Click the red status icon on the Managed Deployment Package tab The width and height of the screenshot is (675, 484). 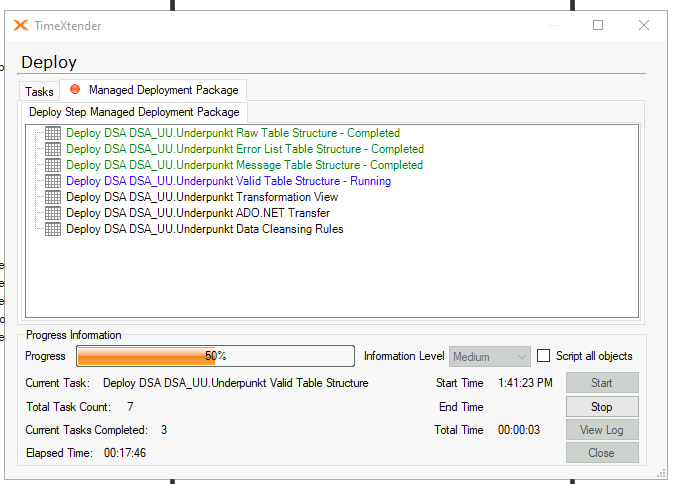coord(75,89)
